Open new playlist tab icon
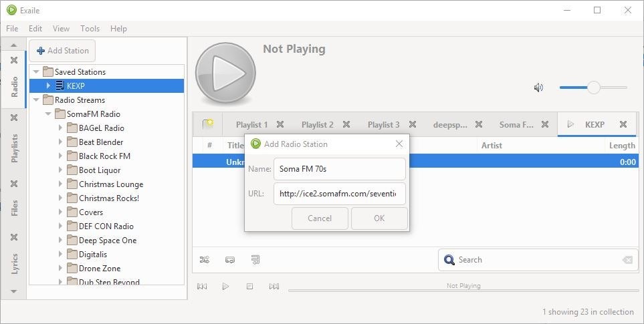The width and height of the screenshot is (644, 324). (x=208, y=124)
